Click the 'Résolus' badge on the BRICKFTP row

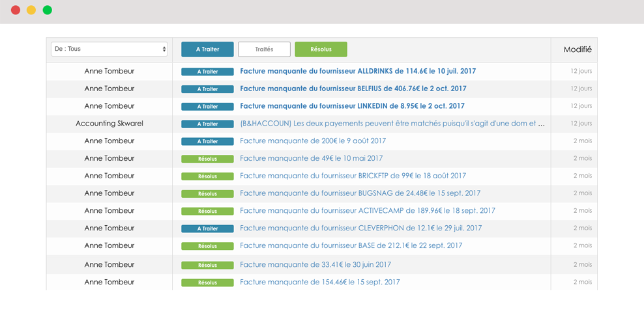point(207,176)
